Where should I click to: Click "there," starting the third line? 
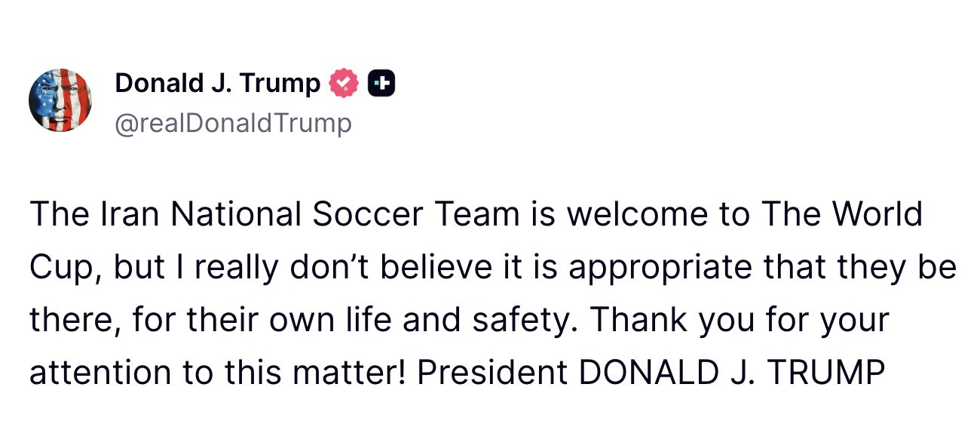[x=75, y=320]
